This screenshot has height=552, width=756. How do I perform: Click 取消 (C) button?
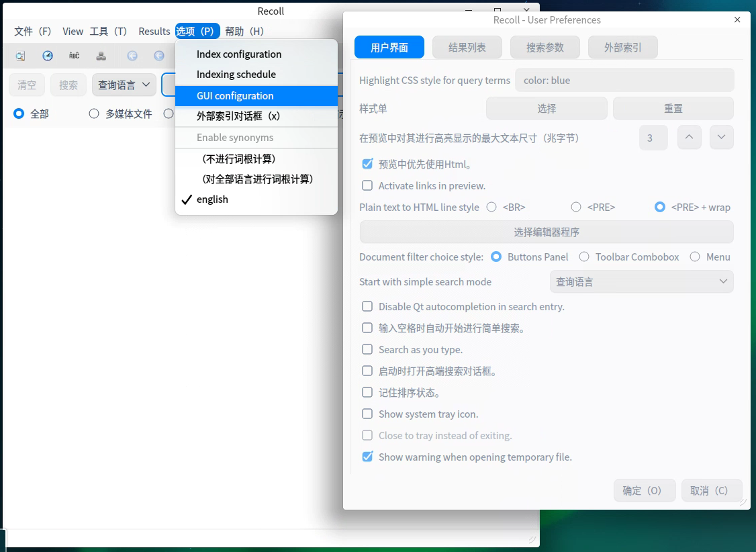coord(712,491)
